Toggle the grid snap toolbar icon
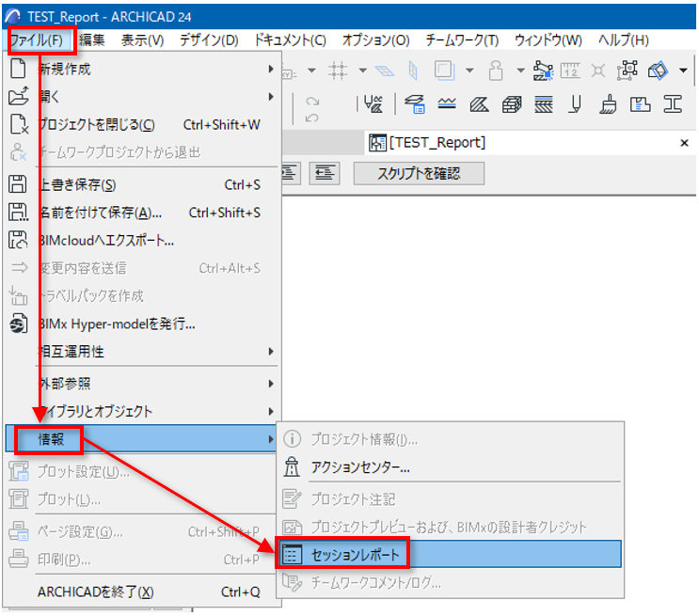699x616 pixels. click(338, 70)
